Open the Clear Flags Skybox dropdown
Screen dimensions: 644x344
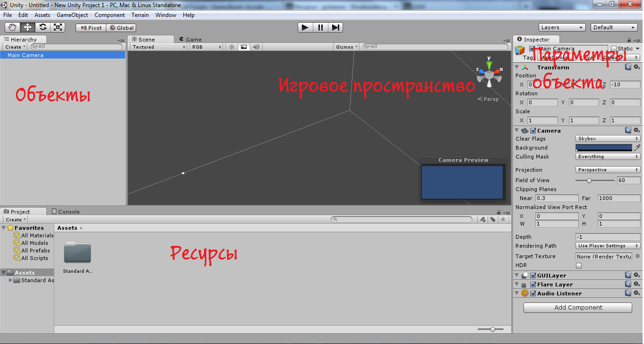608,139
